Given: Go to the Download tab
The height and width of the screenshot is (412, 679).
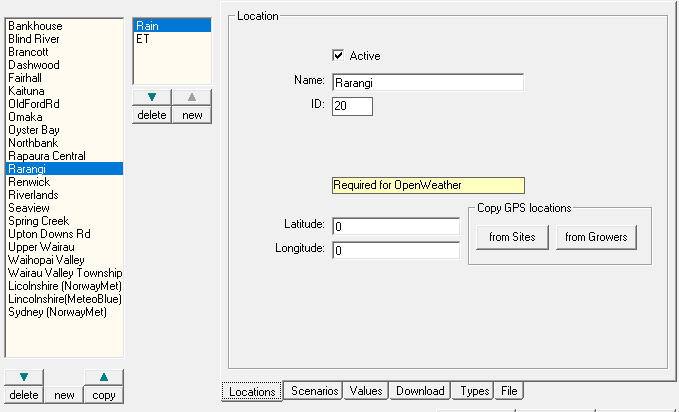Looking at the screenshot, I should 419,391.
